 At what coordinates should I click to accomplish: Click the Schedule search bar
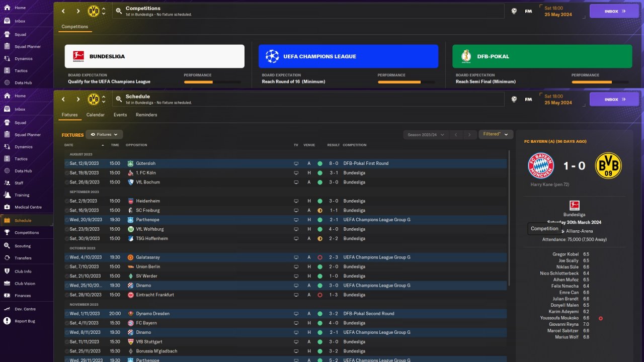coord(308,99)
